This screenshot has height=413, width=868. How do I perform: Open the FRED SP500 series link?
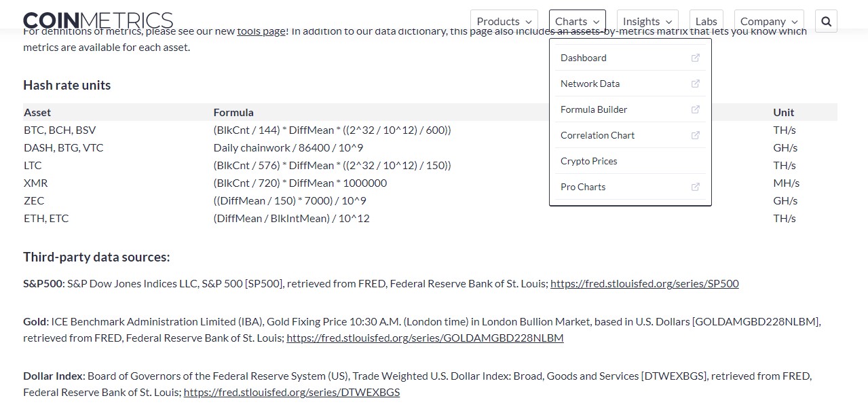point(645,284)
